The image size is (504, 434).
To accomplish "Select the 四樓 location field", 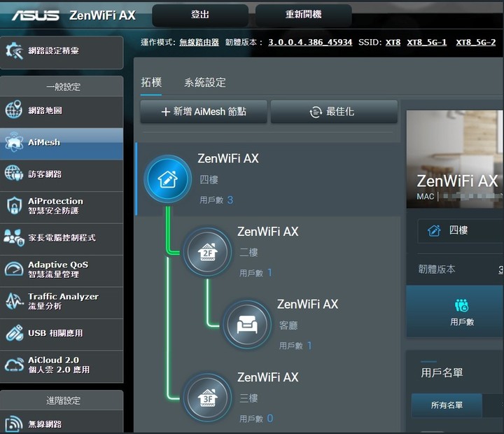I will [461, 231].
